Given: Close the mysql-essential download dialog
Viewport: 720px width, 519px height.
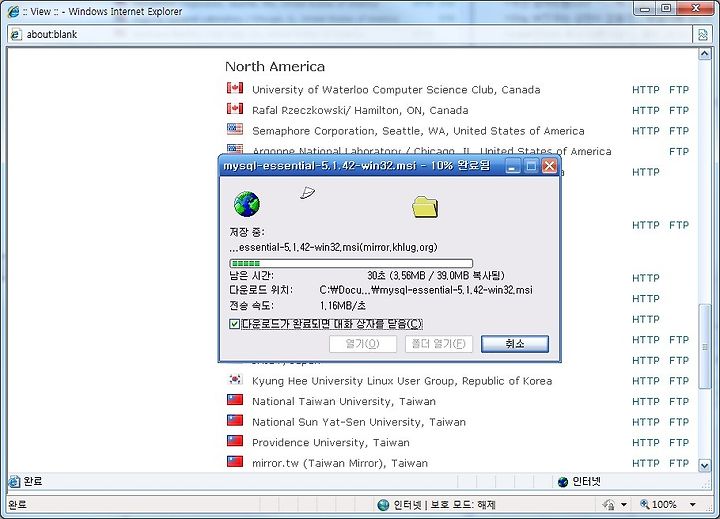Looking at the screenshot, I should click(549, 166).
